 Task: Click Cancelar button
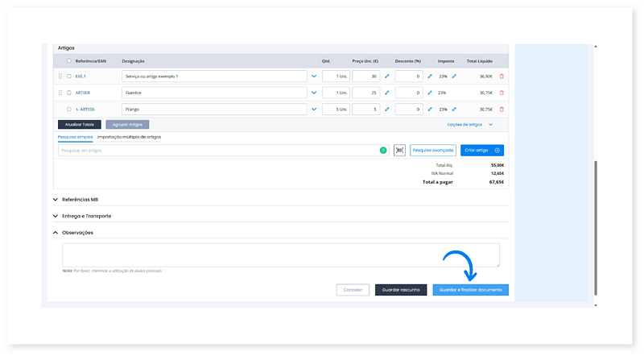tap(353, 290)
